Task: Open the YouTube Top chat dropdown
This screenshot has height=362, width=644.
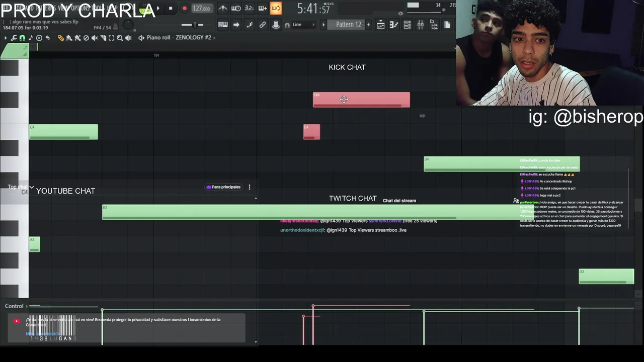Action: 21,187
